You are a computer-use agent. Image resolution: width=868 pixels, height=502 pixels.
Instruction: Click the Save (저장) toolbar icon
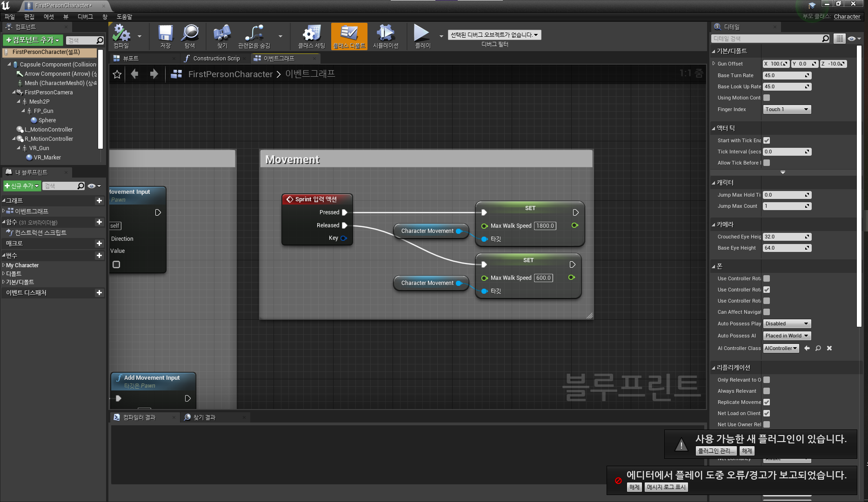(x=165, y=36)
